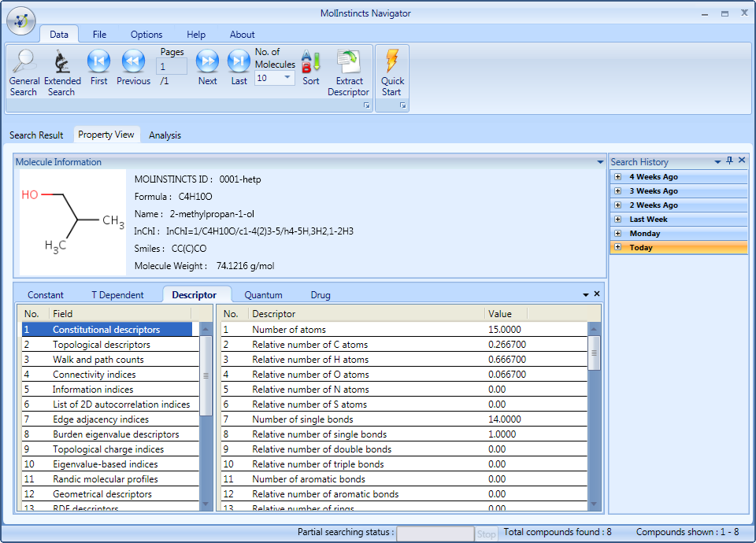Expand the 2 Weeks Ago history group
The width and height of the screenshot is (756, 543).
[617, 205]
